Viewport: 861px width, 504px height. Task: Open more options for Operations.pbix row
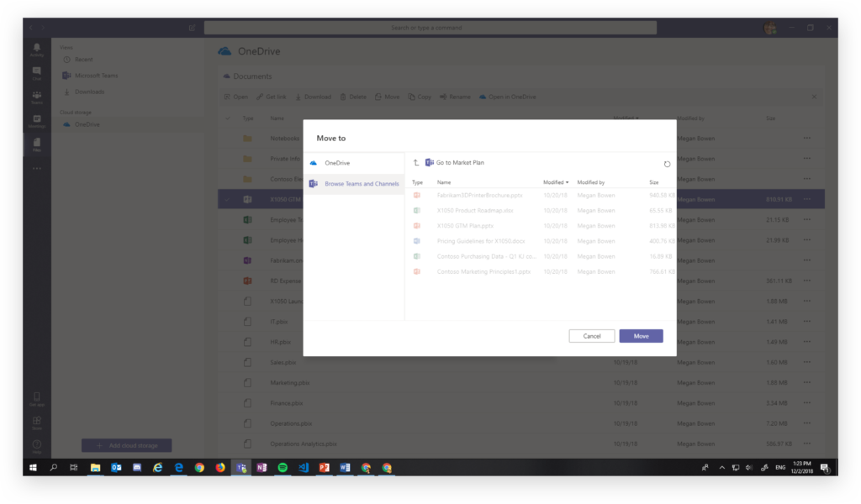(806, 423)
